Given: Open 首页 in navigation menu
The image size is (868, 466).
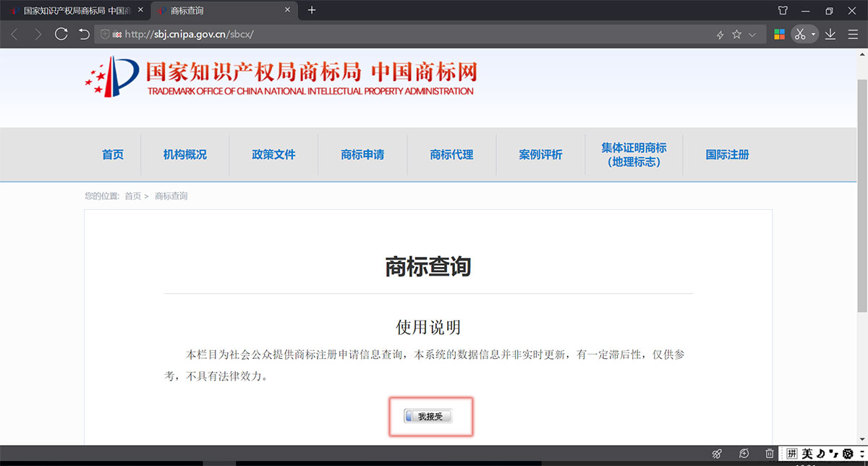Looking at the screenshot, I should pyautogui.click(x=113, y=154).
